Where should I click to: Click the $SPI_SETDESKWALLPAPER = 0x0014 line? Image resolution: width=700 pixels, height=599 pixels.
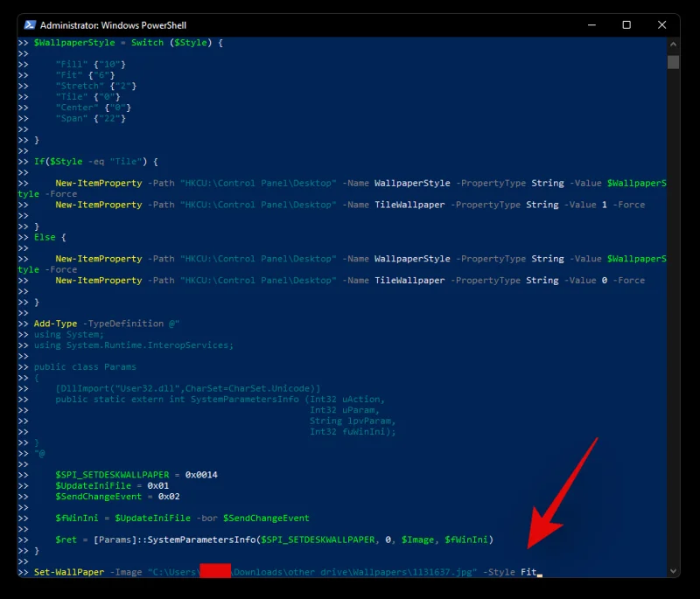(x=136, y=475)
